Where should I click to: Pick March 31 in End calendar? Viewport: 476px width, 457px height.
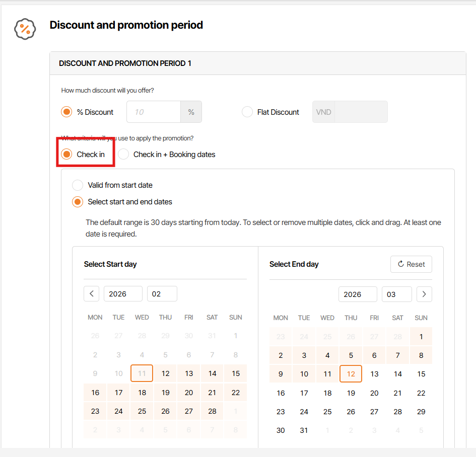pos(304,430)
